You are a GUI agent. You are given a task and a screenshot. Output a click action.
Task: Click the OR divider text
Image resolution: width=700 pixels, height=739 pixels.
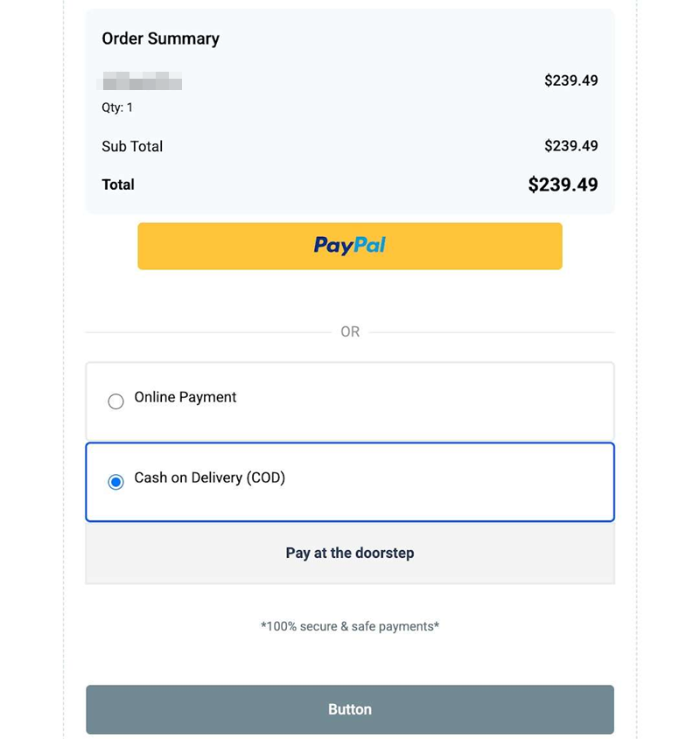[350, 332]
